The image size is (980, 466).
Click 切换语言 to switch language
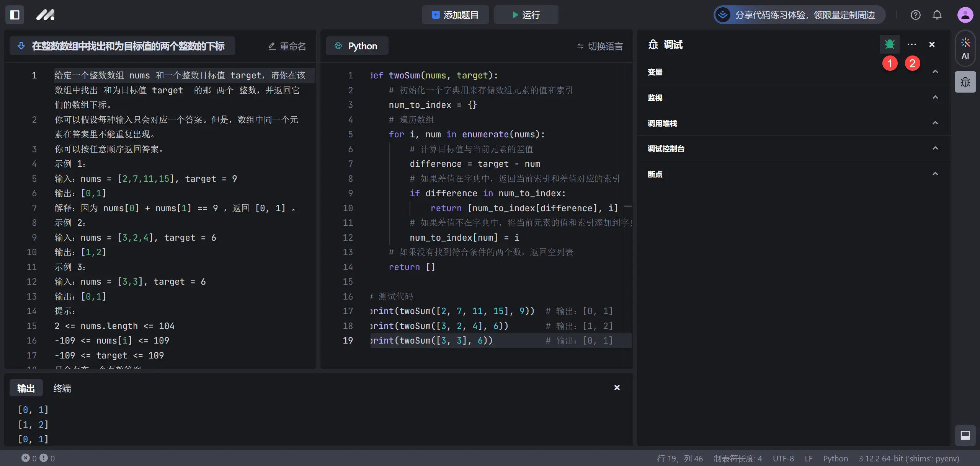tap(600, 46)
